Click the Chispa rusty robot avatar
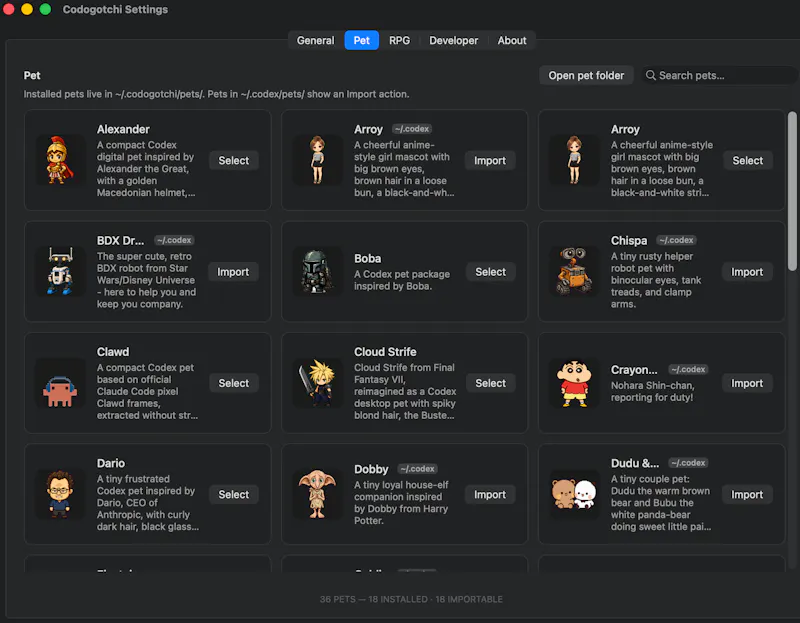The image size is (800, 623). (x=574, y=271)
